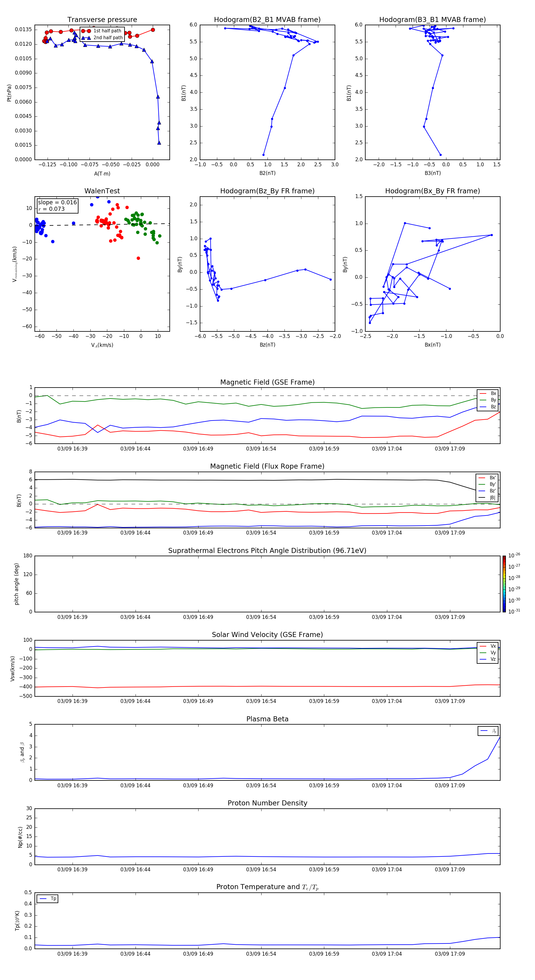
Task: Click the lowest data point in B2_B1 hodogram
Action: coord(264,155)
